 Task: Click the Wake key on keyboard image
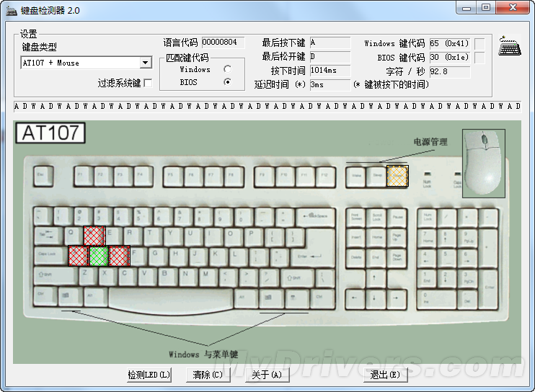(356, 176)
